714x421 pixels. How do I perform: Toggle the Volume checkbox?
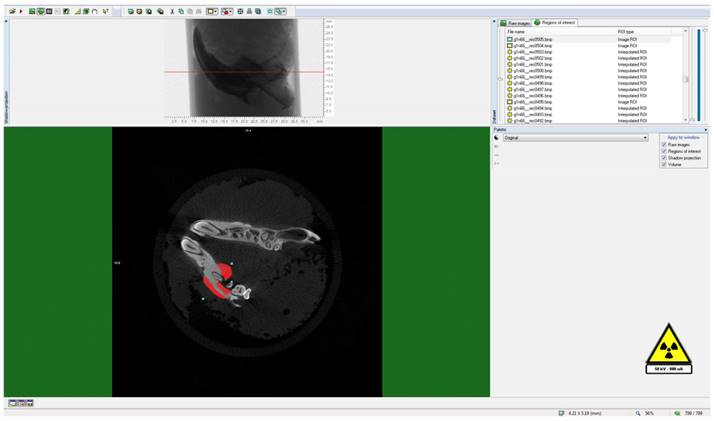pyautogui.click(x=664, y=164)
